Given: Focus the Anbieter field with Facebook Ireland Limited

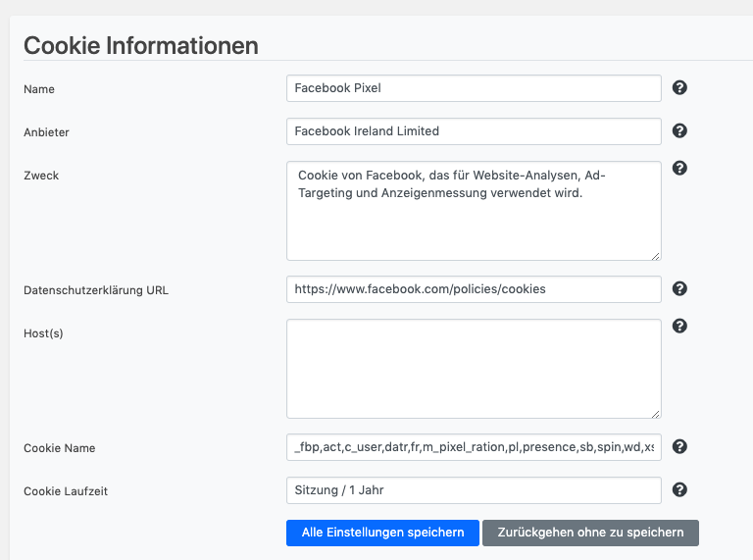Looking at the screenshot, I should [474, 131].
